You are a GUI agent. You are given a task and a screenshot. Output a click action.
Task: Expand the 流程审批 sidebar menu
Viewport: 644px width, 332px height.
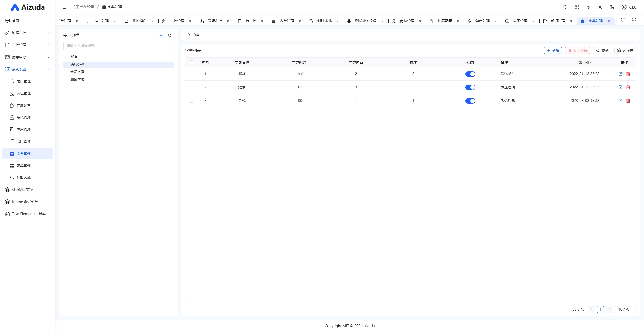coord(28,33)
